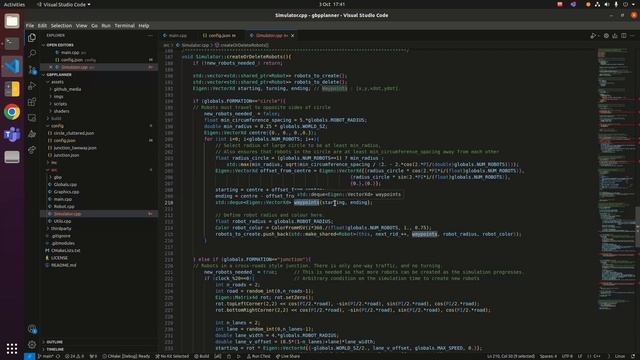Open the Go menu
640x360 pixels.
(94, 26)
